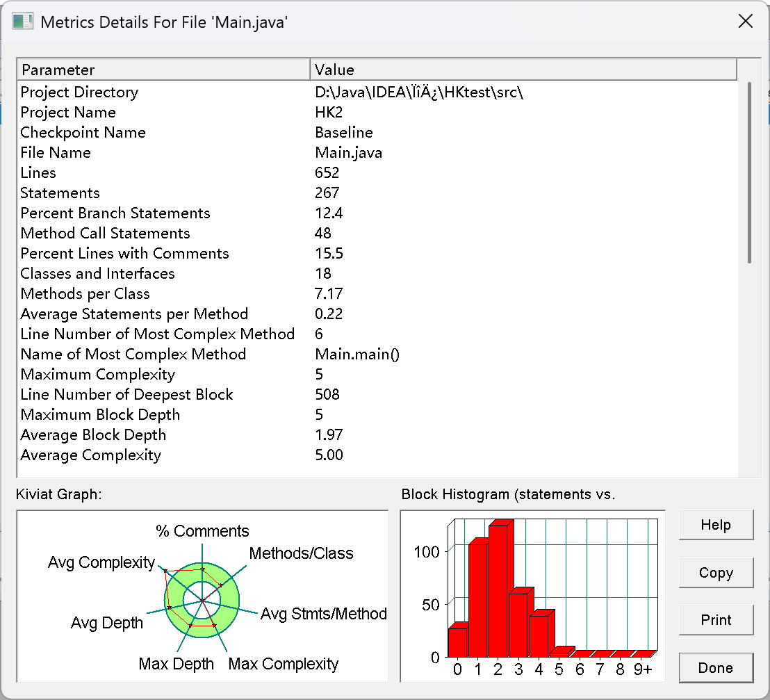Click the 9+ label on histogram axis
The width and height of the screenshot is (770, 700).
(642, 669)
